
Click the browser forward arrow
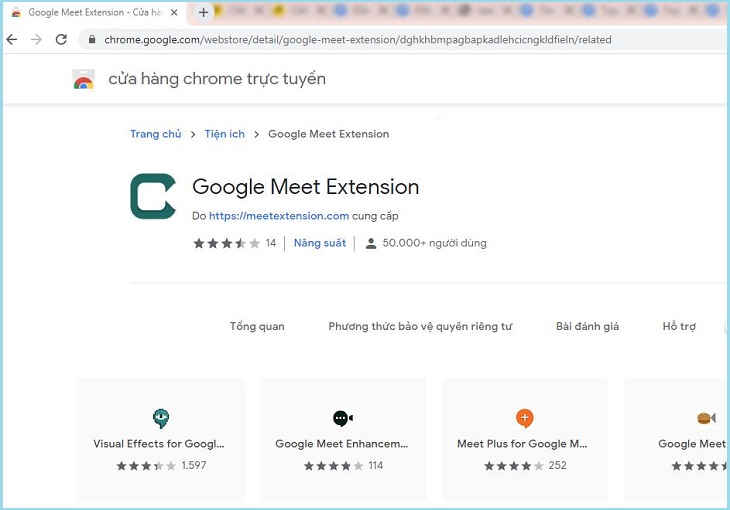pyautogui.click(x=36, y=40)
